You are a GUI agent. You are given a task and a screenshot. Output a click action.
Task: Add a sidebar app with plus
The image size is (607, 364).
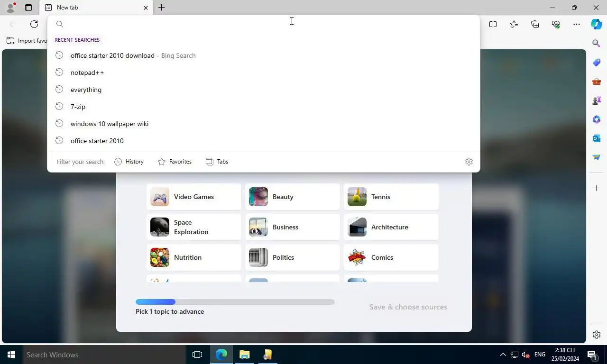tap(597, 188)
